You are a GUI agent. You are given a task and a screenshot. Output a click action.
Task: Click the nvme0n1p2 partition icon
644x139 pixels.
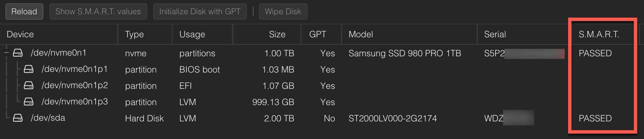coord(28,85)
